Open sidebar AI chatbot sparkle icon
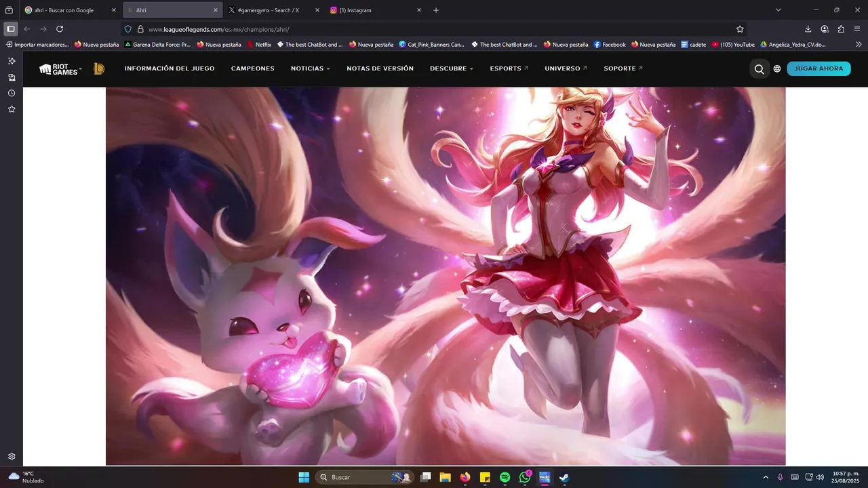 click(x=12, y=61)
